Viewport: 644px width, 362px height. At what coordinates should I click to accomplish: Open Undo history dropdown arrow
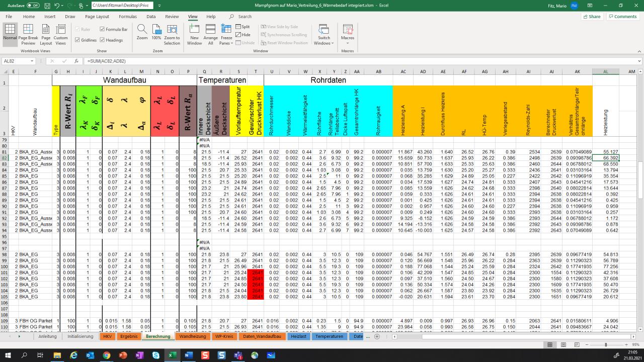(x=62, y=6)
